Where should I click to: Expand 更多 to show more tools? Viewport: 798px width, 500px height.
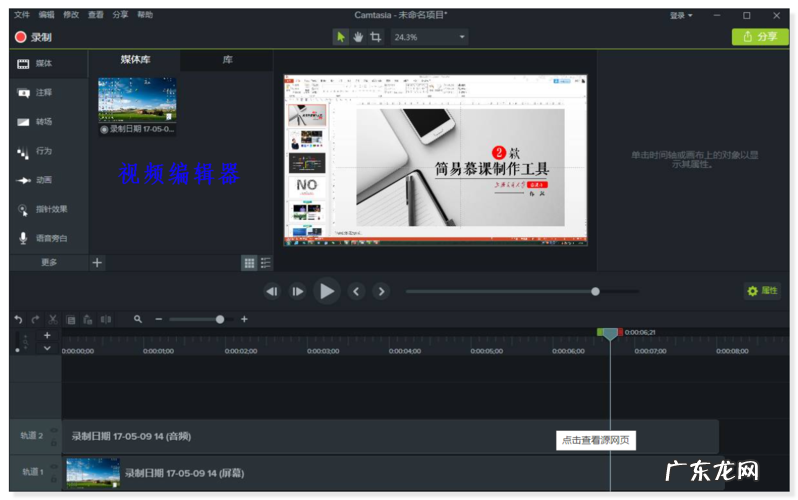coord(49,263)
